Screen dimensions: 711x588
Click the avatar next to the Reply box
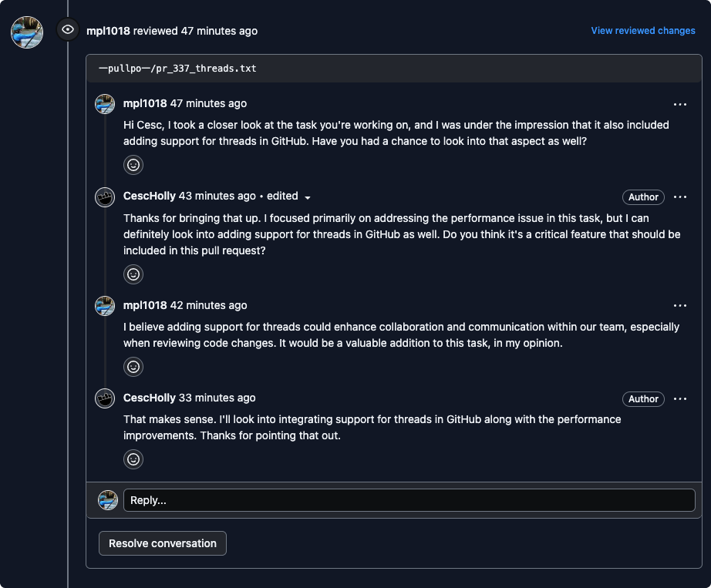pyautogui.click(x=108, y=499)
